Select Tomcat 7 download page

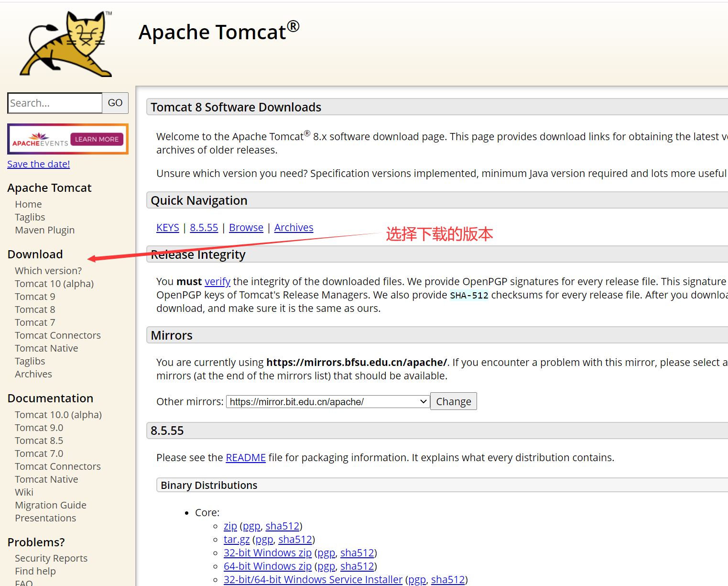35,322
